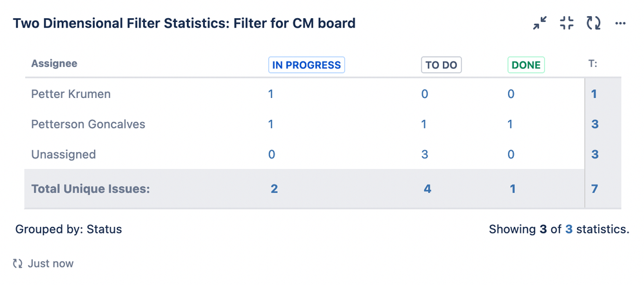Open Petterson Goncalves' Done issue count

(x=510, y=124)
